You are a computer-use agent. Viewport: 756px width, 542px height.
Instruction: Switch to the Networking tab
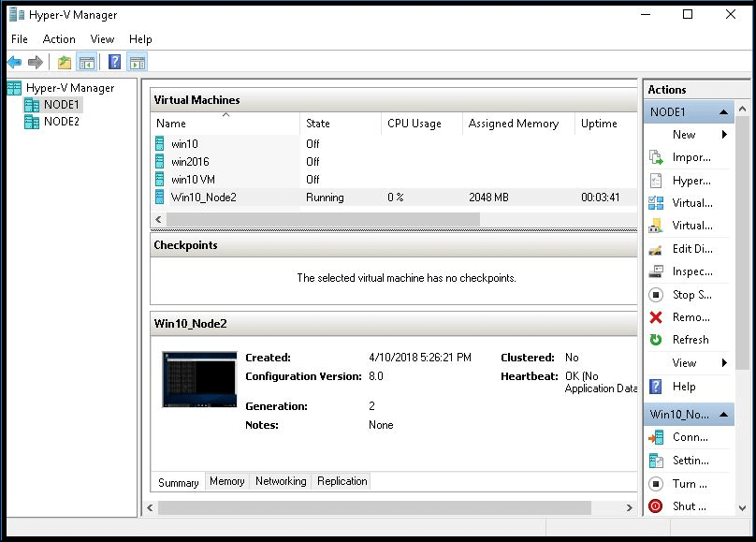pyautogui.click(x=281, y=481)
